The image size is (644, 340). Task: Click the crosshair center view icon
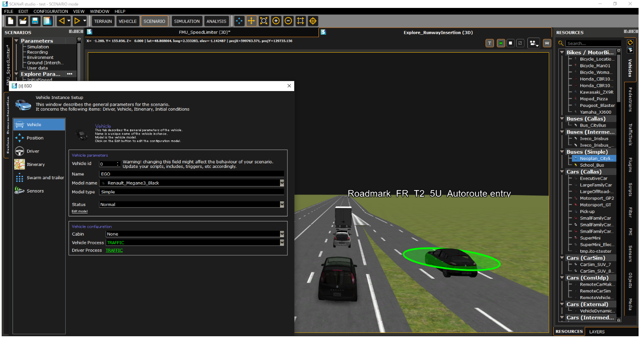pyautogui.click(x=313, y=21)
